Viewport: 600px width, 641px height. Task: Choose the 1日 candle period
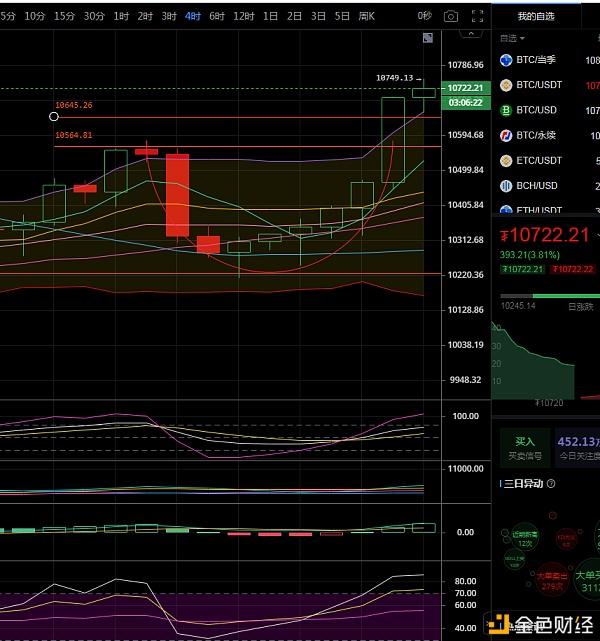click(x=270, y=16)
